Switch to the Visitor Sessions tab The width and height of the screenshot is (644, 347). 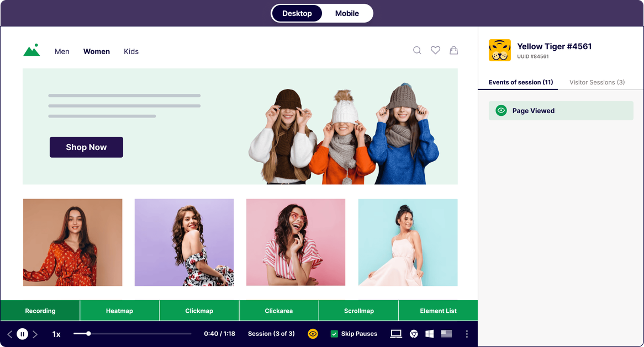[x=597, y=82]
